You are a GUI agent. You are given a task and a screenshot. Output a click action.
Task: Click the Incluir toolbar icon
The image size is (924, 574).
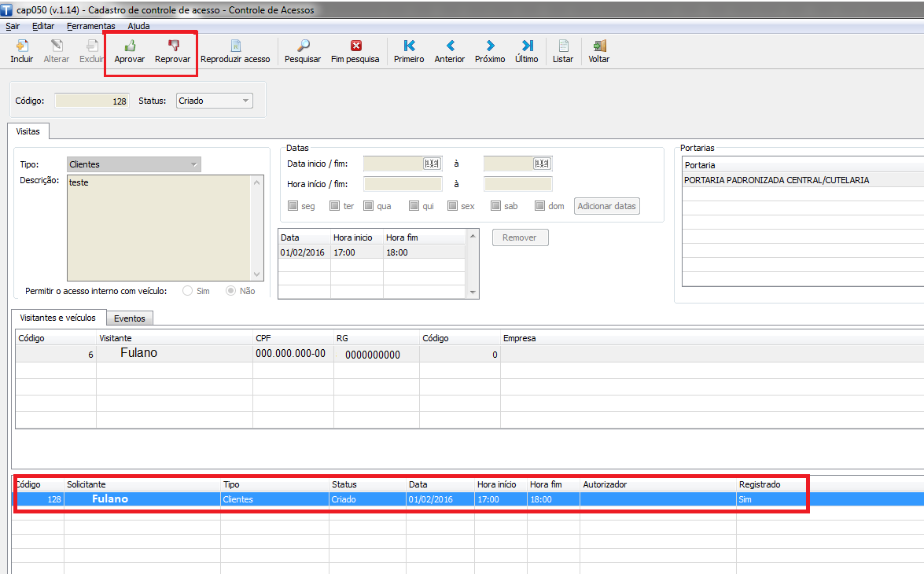(22, 46)
